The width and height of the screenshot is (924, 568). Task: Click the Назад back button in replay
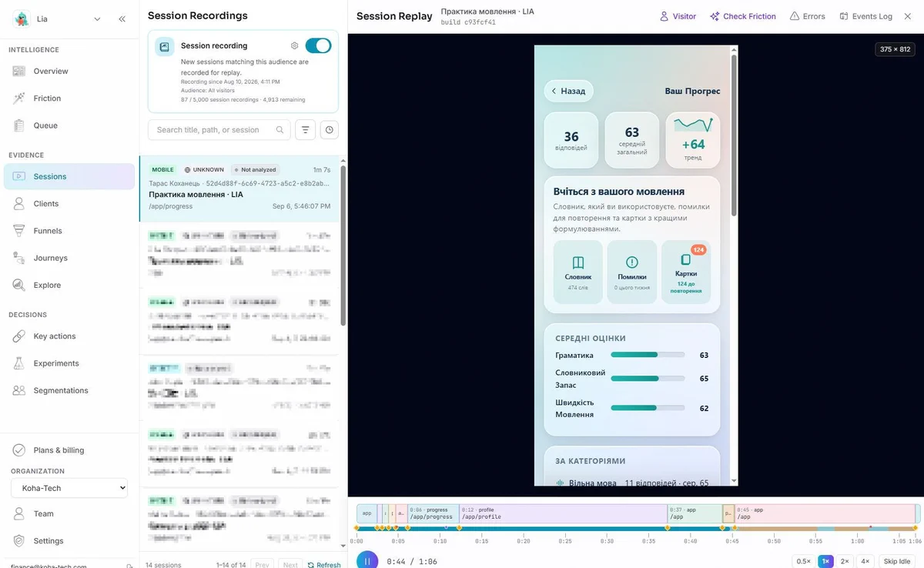point(569,91)
